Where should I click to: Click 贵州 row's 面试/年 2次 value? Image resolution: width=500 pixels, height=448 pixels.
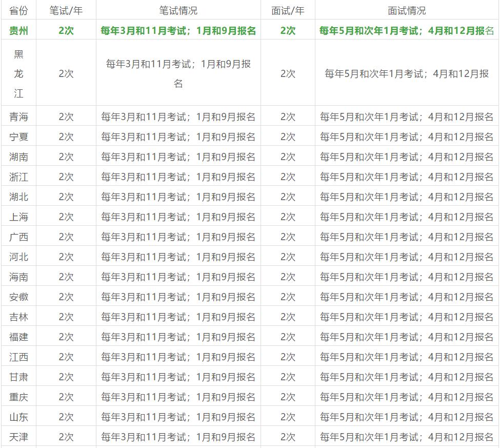(288, 31)
